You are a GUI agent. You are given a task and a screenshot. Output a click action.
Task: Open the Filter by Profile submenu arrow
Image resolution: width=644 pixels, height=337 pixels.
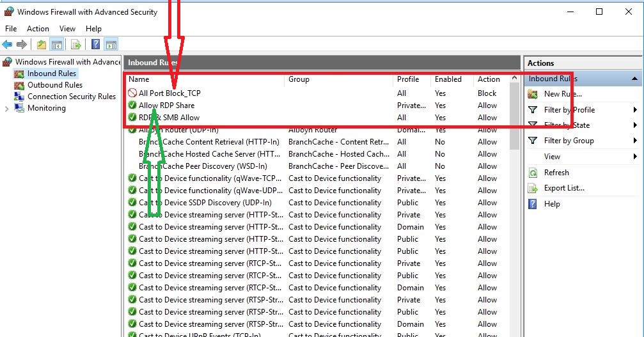tap(635, 109)
